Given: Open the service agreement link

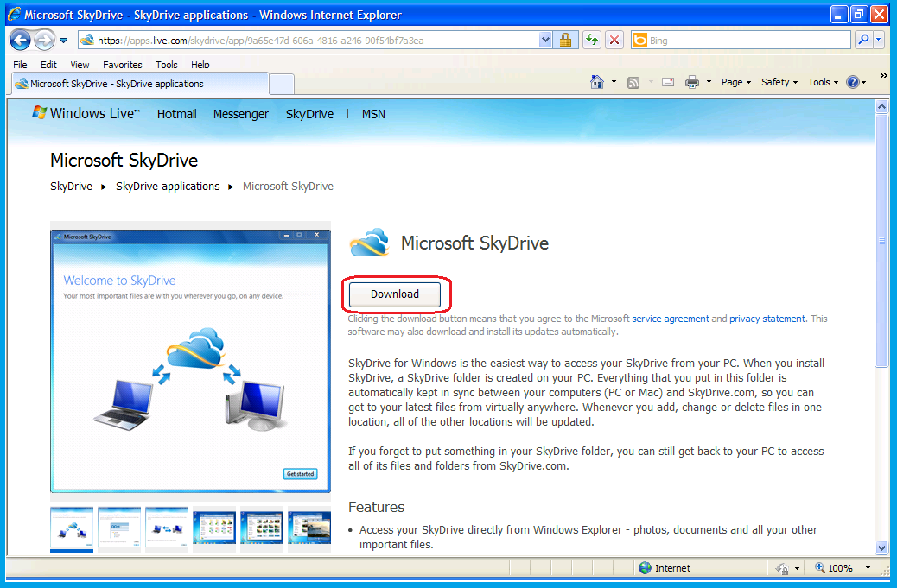Looking at the screenshot, I should (x=670, y=319).
